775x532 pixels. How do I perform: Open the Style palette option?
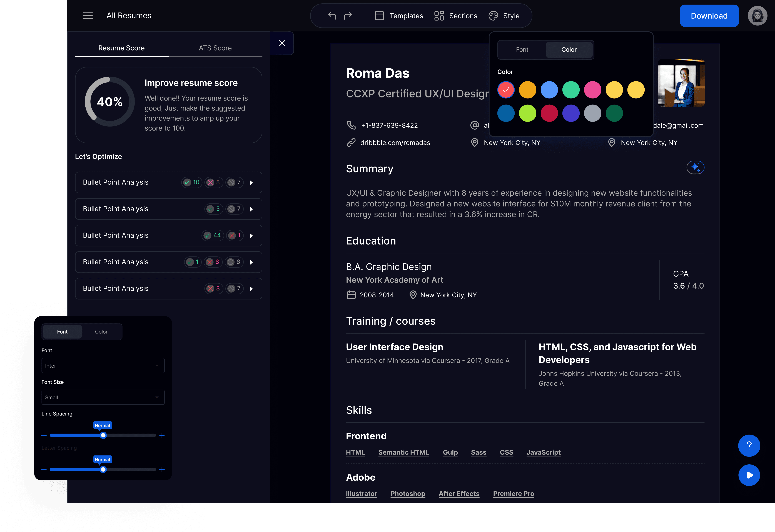[504, 16]
